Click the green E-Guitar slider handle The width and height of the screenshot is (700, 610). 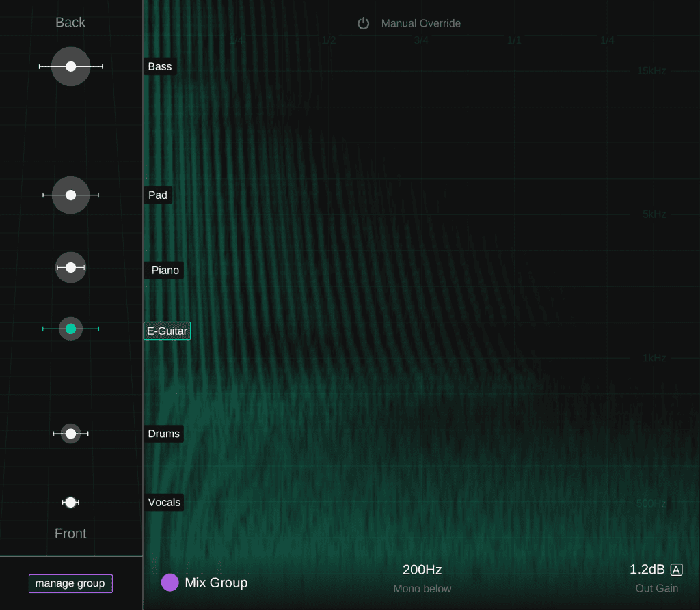pyautogui.click(x=70, y=329)
